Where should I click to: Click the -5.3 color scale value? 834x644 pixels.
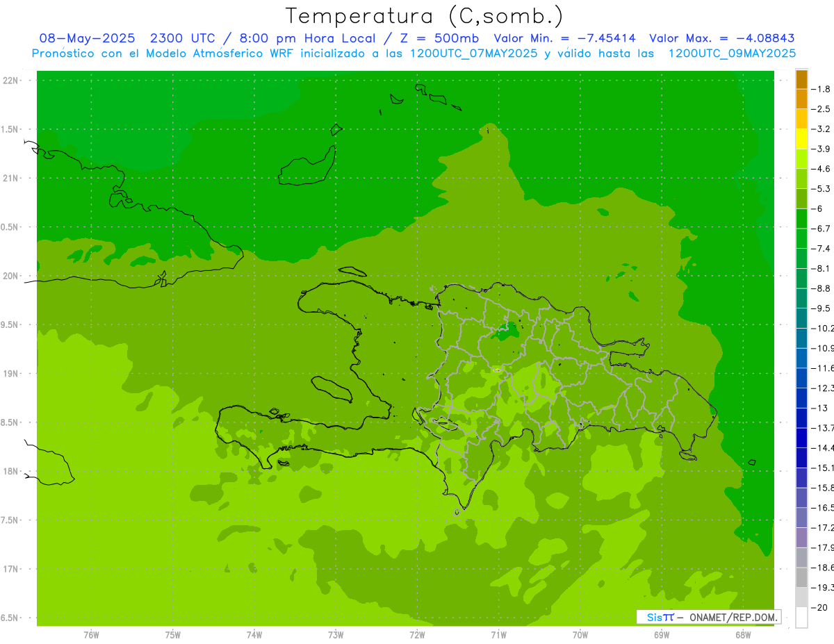coord(821,188)
